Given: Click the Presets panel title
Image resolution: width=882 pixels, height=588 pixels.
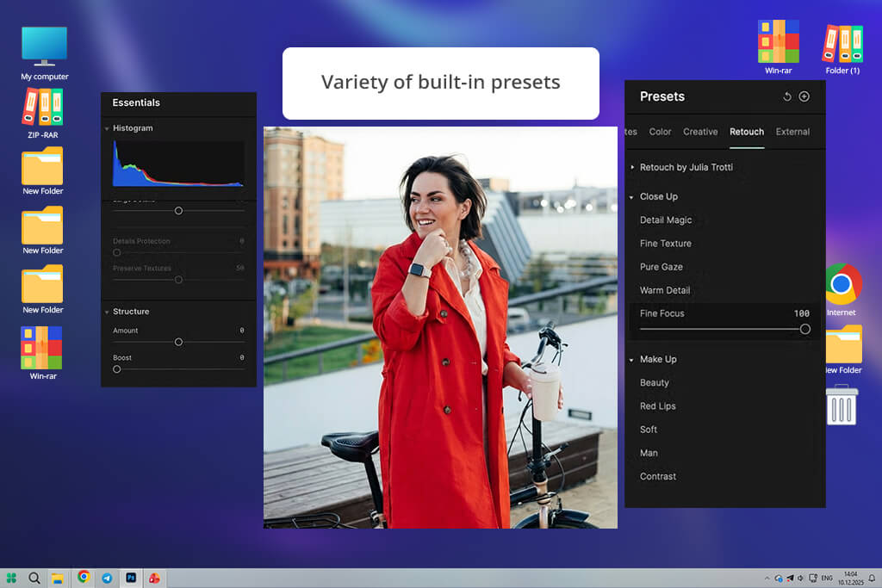Looking at the screenshot, I should pyautogui.click(x=662, y=96).
